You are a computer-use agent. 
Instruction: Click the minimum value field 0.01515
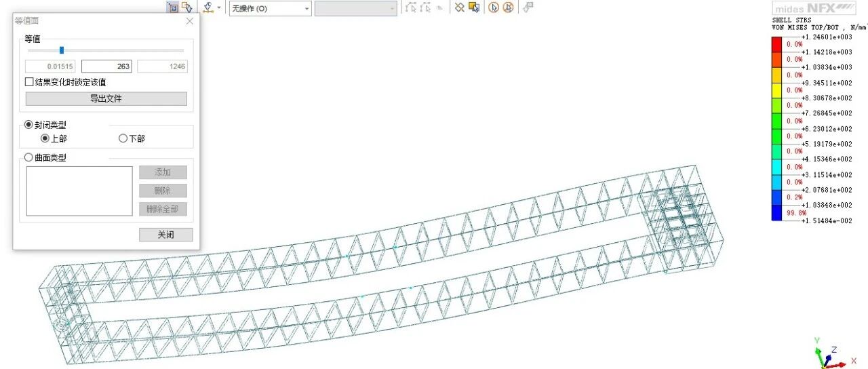click(51, 66)
